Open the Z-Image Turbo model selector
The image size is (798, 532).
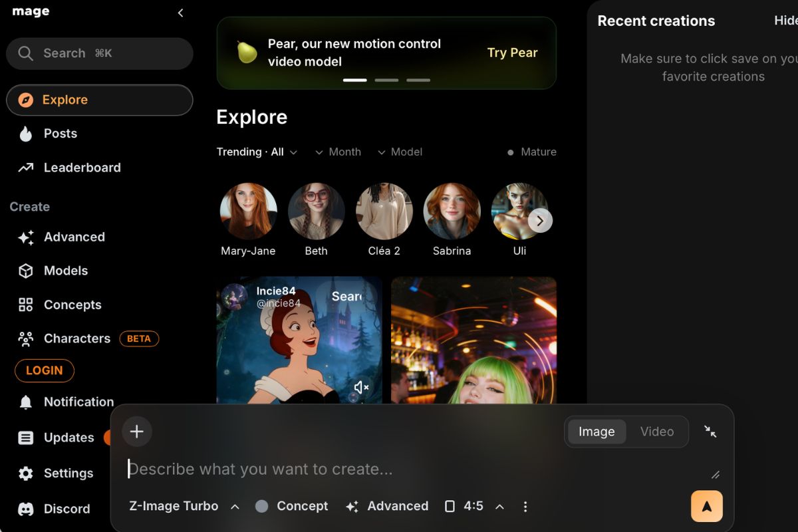(x=184, y=507)
